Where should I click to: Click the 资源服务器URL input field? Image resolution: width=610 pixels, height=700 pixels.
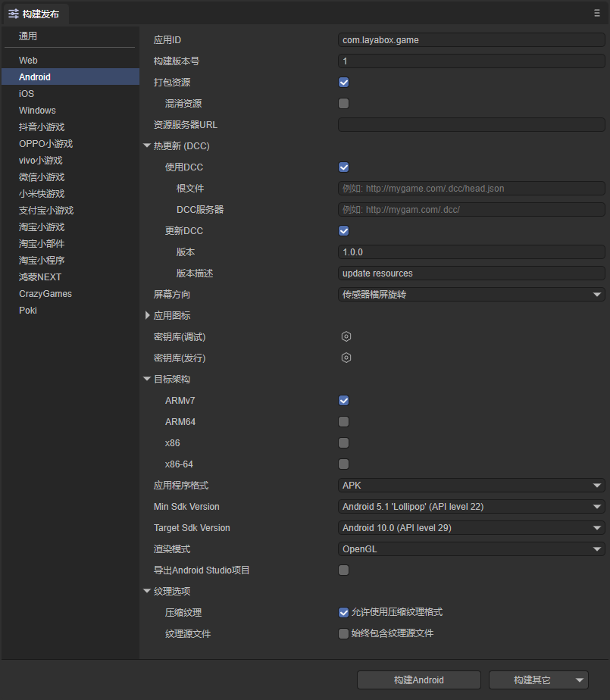(x=471, y=125)
